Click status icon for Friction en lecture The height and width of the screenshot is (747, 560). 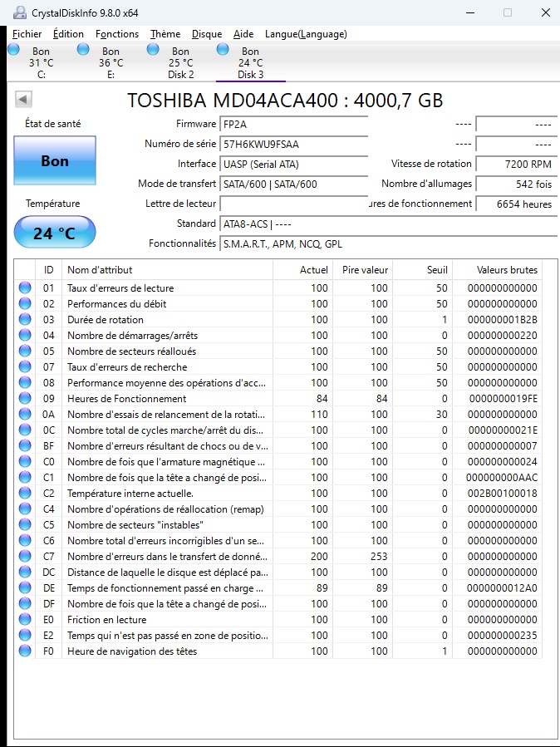click(25, 619)
